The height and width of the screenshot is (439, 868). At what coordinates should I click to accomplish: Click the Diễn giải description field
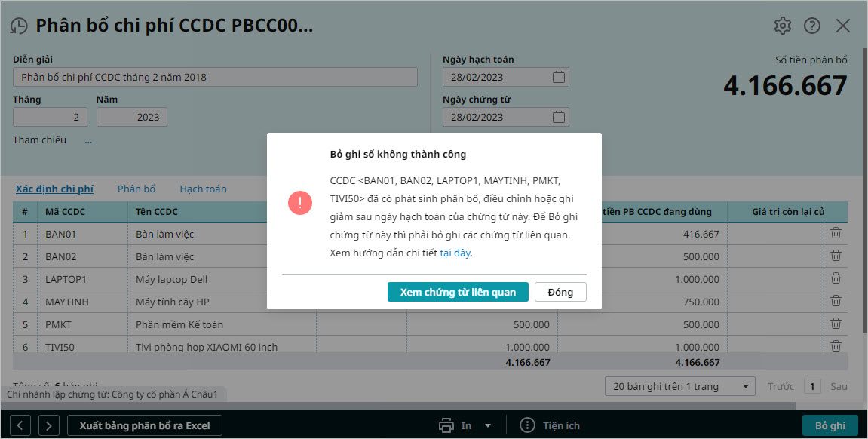(x=215, y=77)
